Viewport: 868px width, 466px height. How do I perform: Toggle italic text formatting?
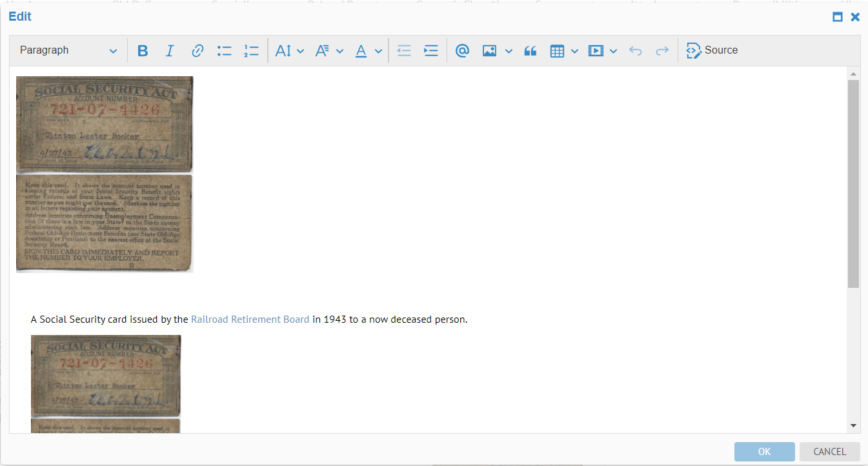(170, 51)
